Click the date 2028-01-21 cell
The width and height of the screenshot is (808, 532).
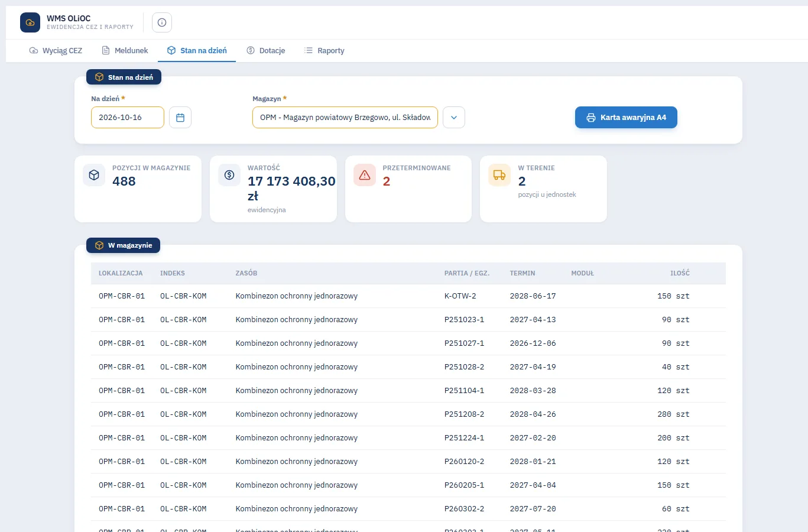pyautogui.click(x=533, y=462)
